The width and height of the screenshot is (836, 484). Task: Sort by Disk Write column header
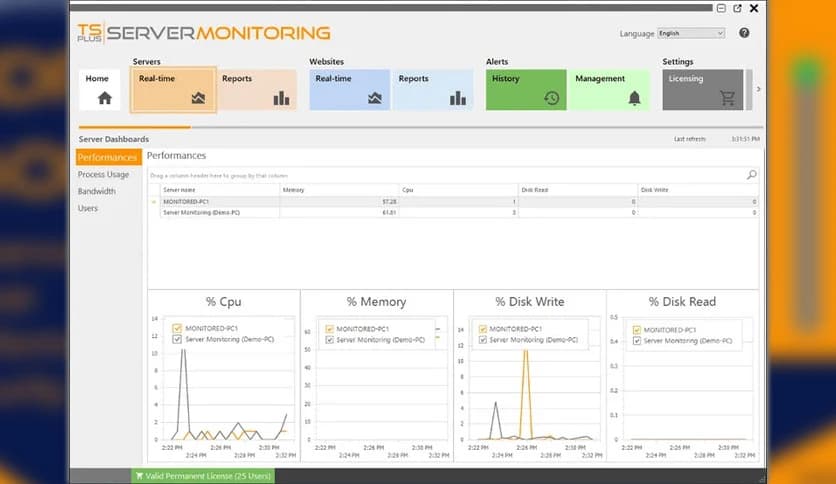698,190
